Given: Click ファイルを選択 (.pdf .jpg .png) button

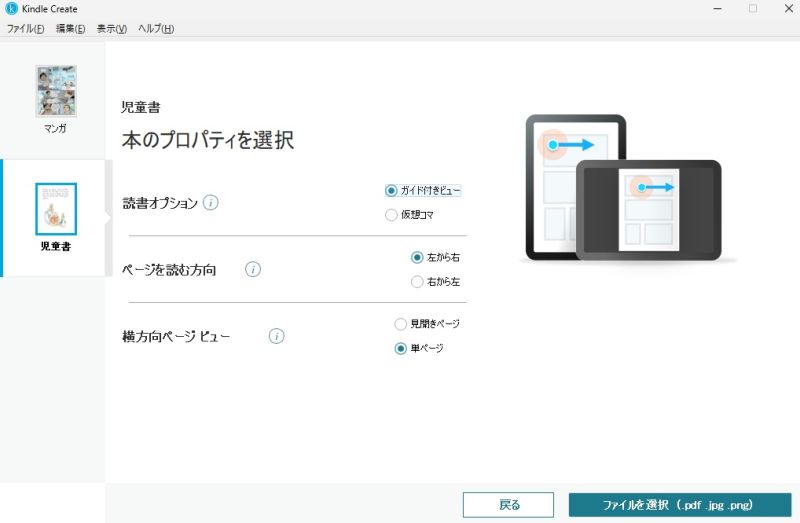Looking at the screenshot, I should coord(680,505).
